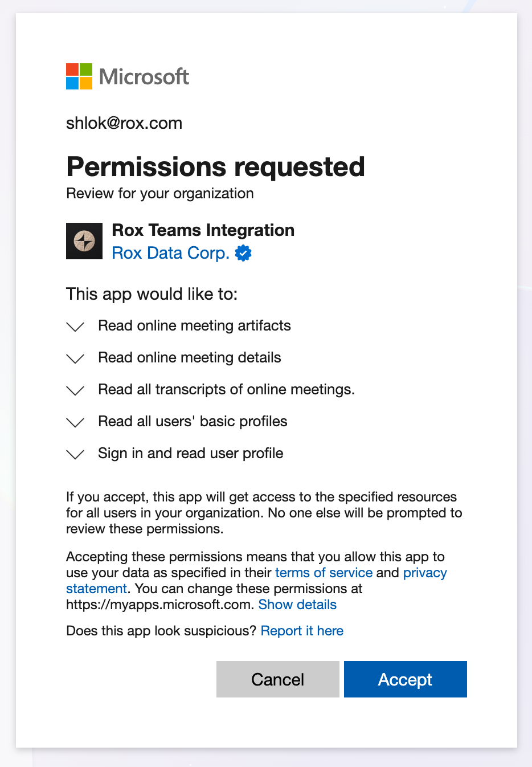The height and width of the screenshot is (767, 532).
Task: Click the verified publisher badge icon
Action: 243,253
